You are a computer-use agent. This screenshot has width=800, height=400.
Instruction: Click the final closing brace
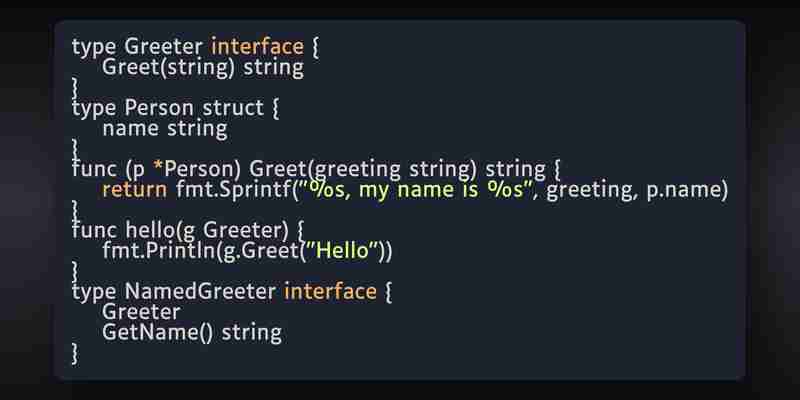pos(76,354)
